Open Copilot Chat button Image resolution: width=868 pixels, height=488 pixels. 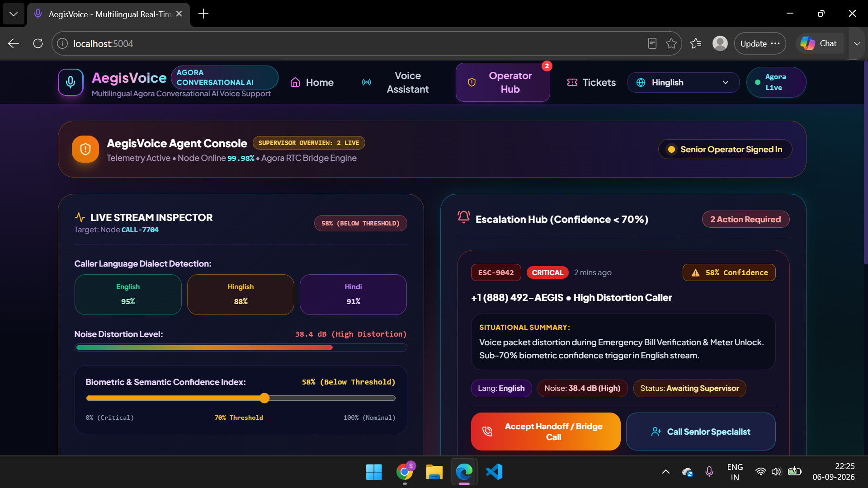(x=819, y=43)
